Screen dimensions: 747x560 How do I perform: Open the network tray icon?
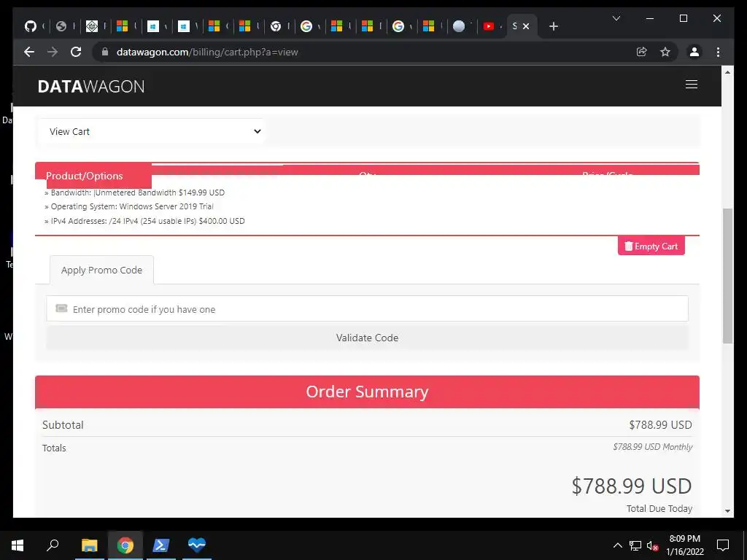(x=635, y=545)
